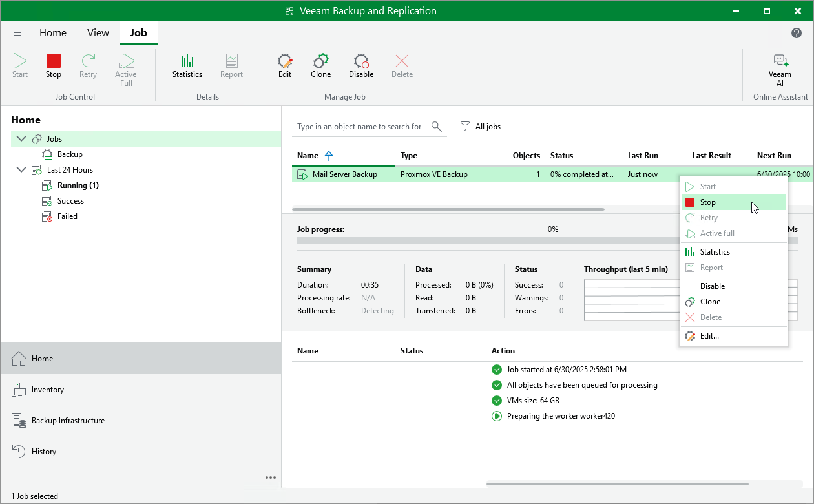Screen dimensions: 814x504
Task: Collapse the Jobs tree node
Action: tap(21, 138)
